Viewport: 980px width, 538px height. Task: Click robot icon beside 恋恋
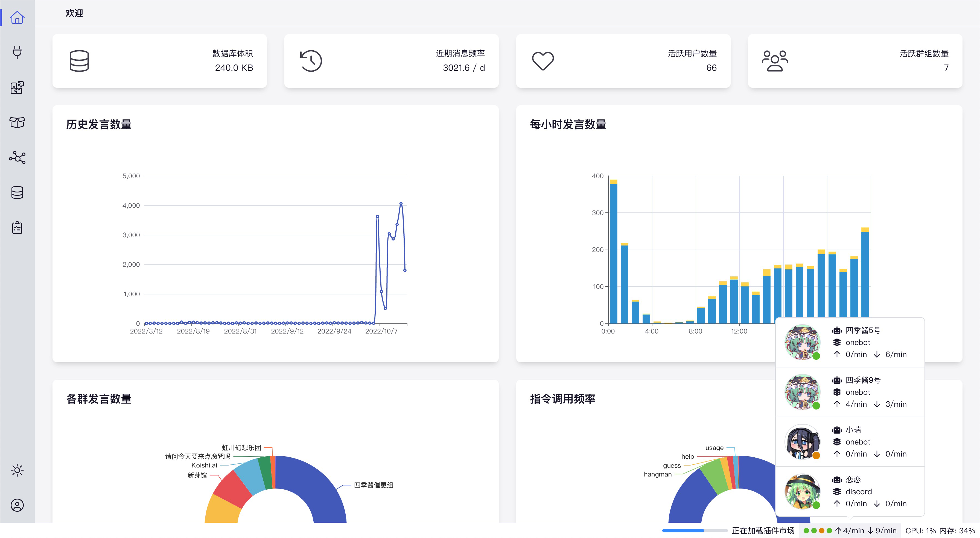837,480
